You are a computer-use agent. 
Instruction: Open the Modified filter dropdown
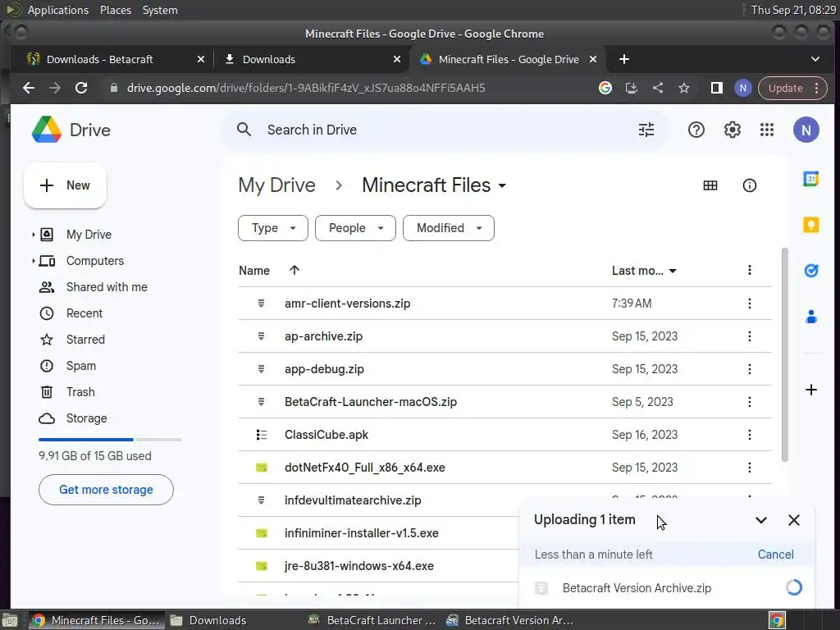coord(449,228)
